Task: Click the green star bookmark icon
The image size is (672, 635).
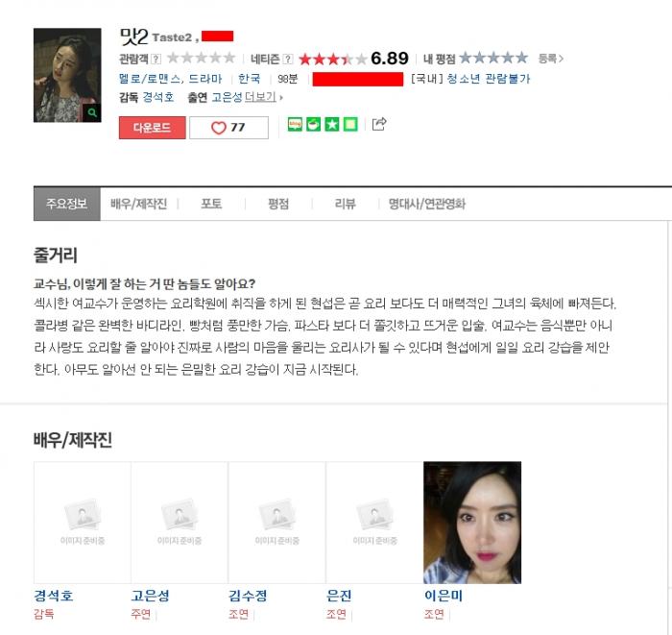Action: coord(332,124)
